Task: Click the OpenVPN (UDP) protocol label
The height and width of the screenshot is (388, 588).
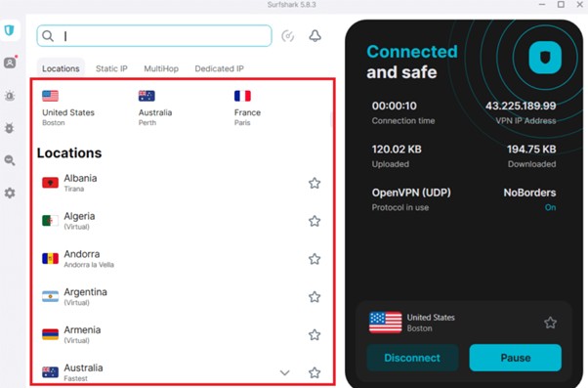Action: tap(411, 193)
